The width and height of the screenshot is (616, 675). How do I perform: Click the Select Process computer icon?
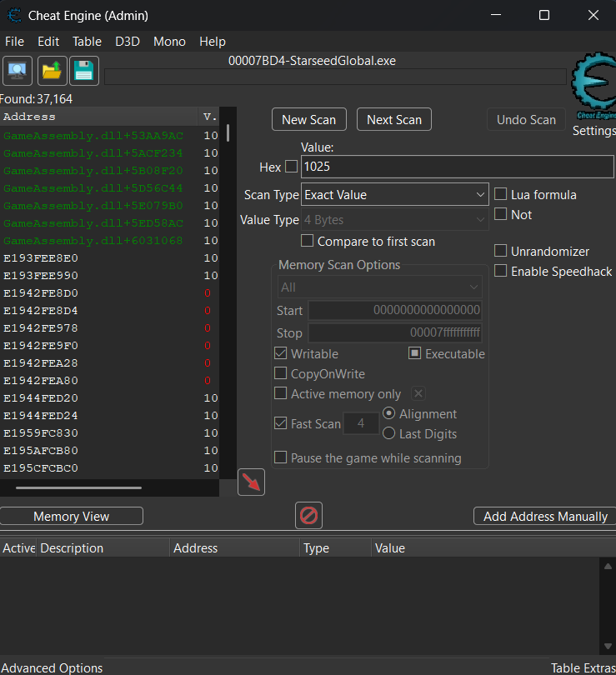point(18,71)
